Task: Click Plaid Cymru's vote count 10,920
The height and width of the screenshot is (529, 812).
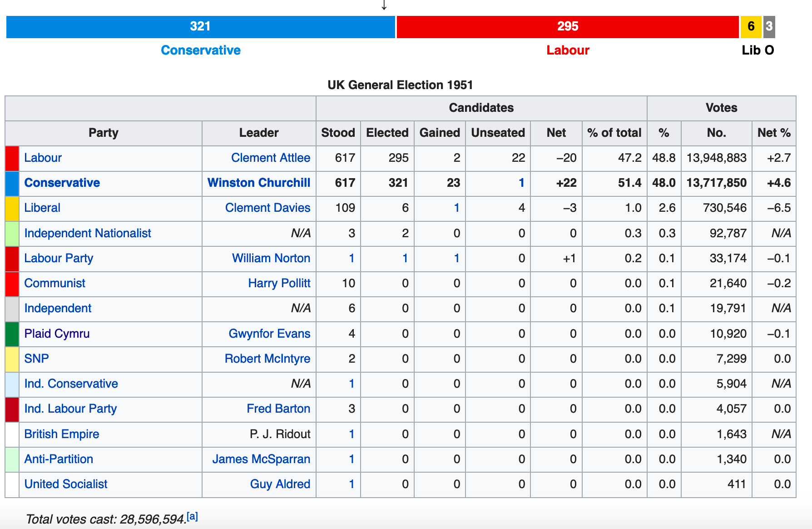Action: pos(728,334)
